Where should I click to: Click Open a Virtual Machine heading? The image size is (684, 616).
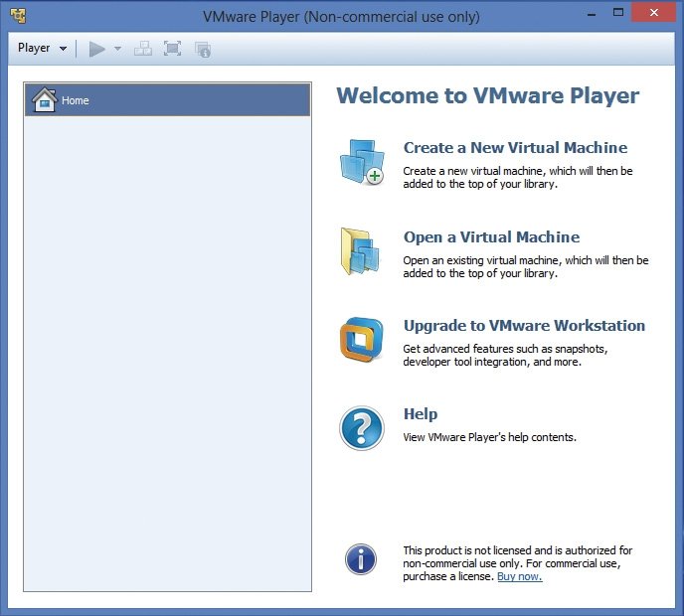491,236
